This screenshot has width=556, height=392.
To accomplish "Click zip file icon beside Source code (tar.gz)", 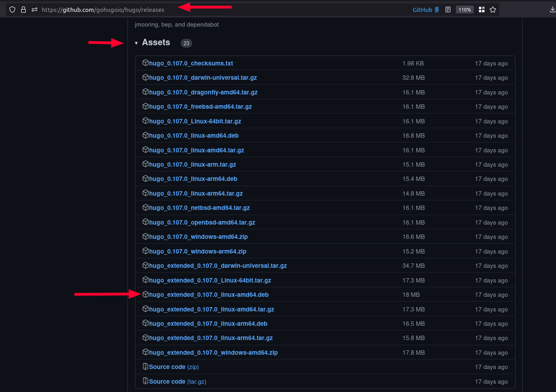I will [145, 381].
